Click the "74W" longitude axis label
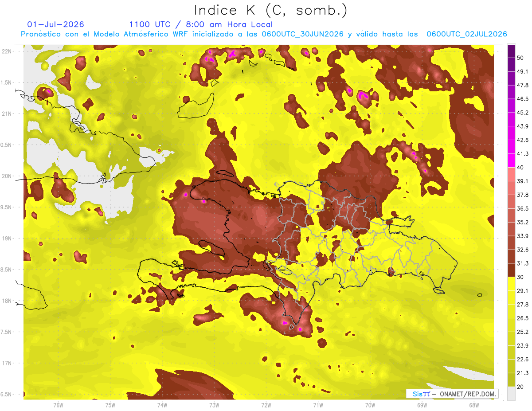 click(162, 405)
